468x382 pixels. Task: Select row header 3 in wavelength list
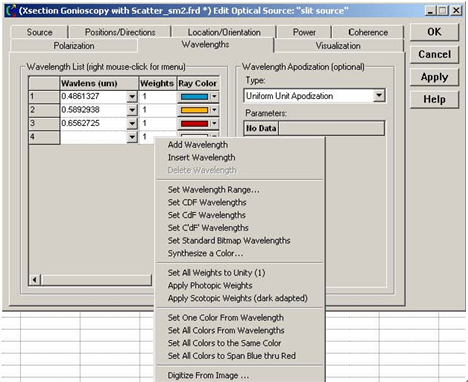click(44, 123)
